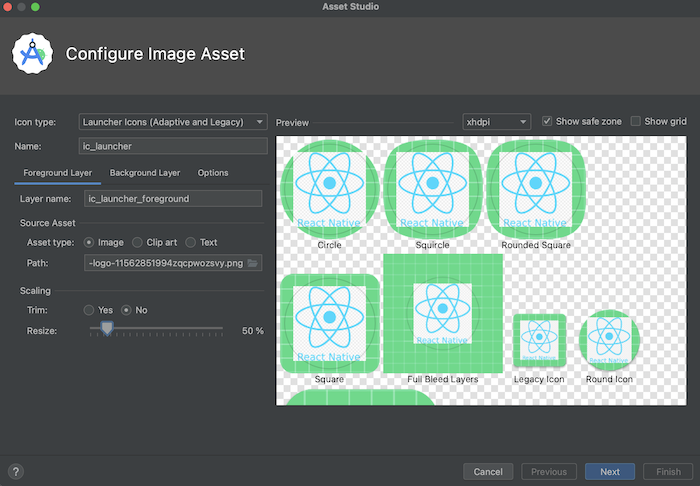Viewport: 700px width, 486px height.
Task: Click the Legacy Icon preview
Action: click(x=539, y=341)
